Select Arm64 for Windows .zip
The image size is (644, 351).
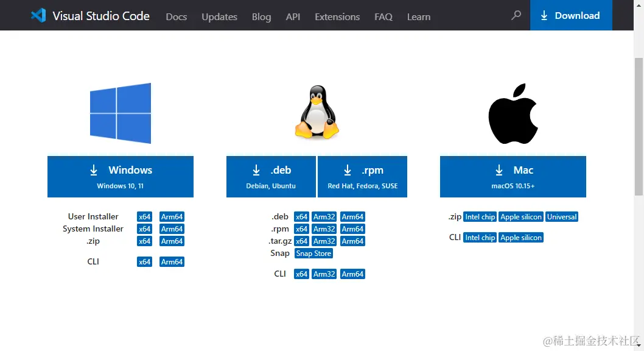(172, 241)
